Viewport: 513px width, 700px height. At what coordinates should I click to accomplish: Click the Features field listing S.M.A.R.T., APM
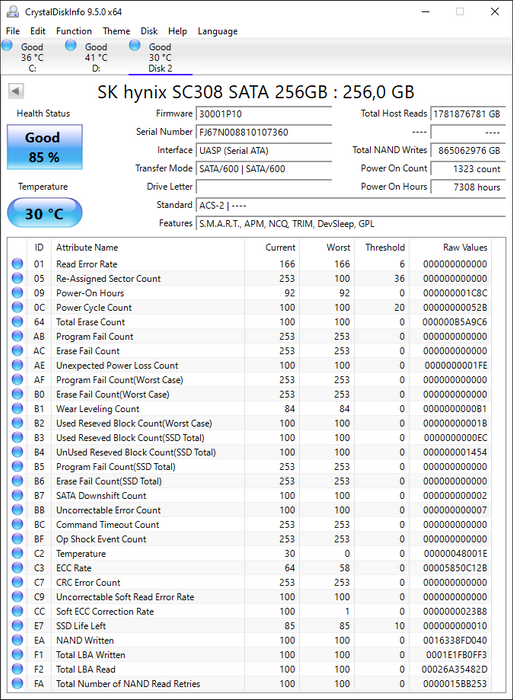tap(350, 224)
